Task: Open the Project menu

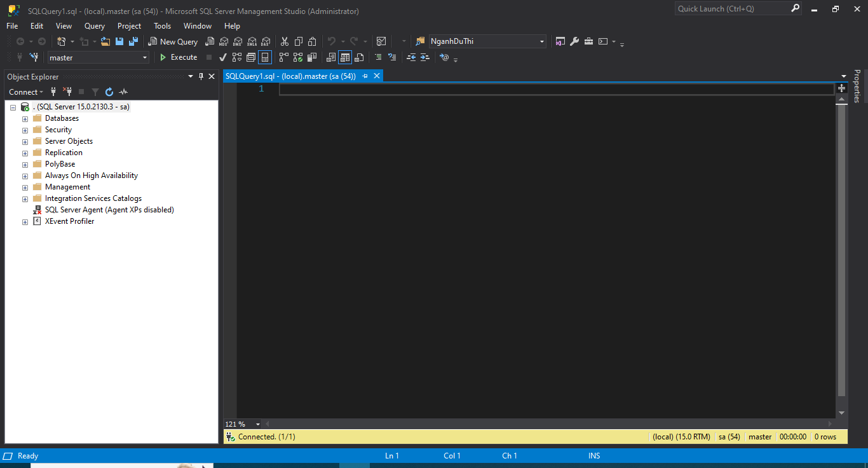Action: click(x=130, y=26)
